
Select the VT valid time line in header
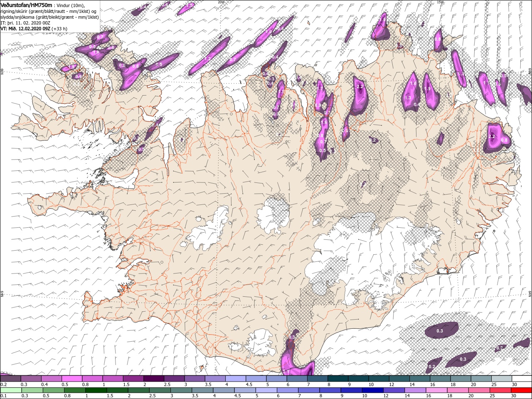click(x=33, y=29)
